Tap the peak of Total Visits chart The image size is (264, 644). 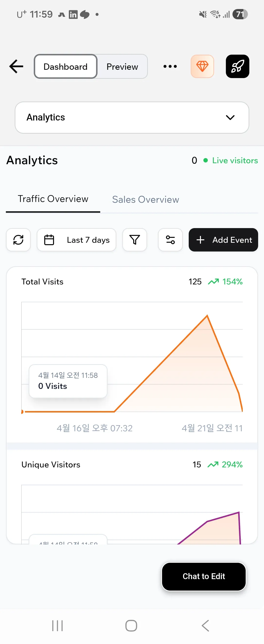click(207, 315)
